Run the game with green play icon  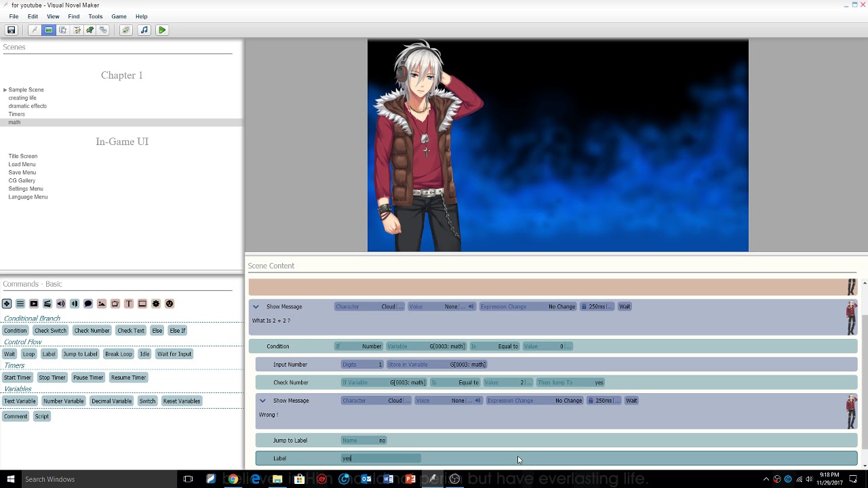coord(162,30)
